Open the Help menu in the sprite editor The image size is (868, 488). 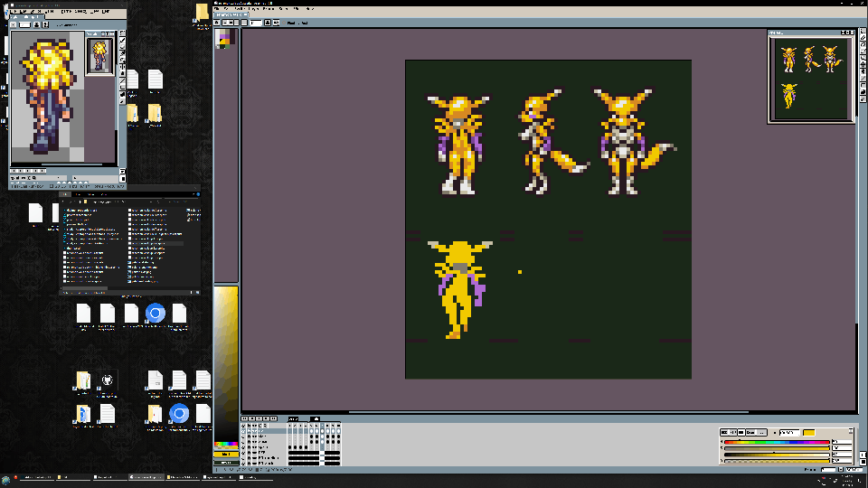click(308, 9)
